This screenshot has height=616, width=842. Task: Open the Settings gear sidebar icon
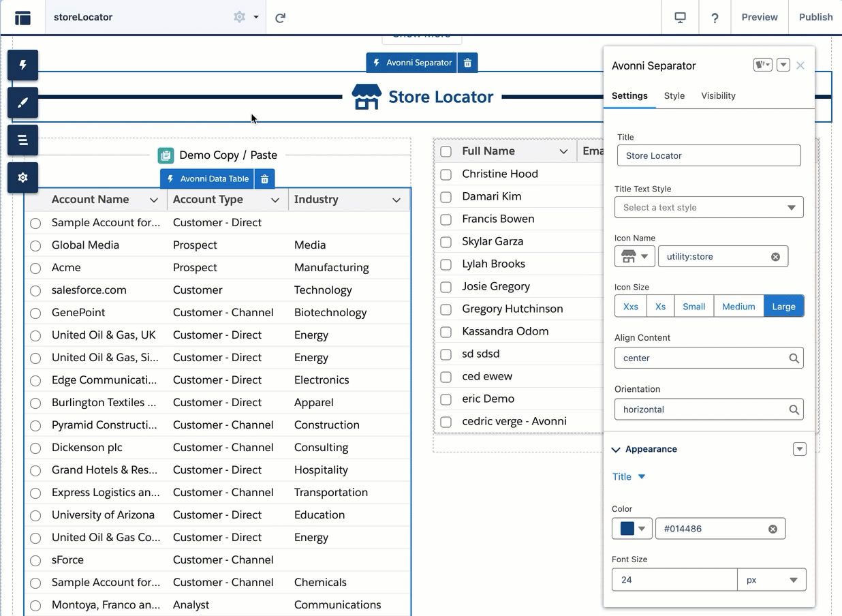pos(23,178)
